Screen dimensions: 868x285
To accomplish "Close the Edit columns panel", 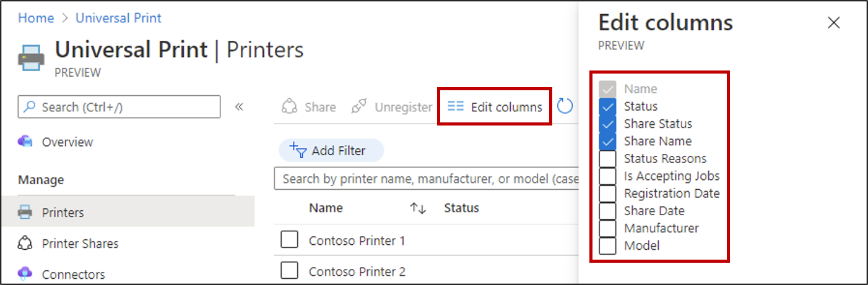I will 834,23.
